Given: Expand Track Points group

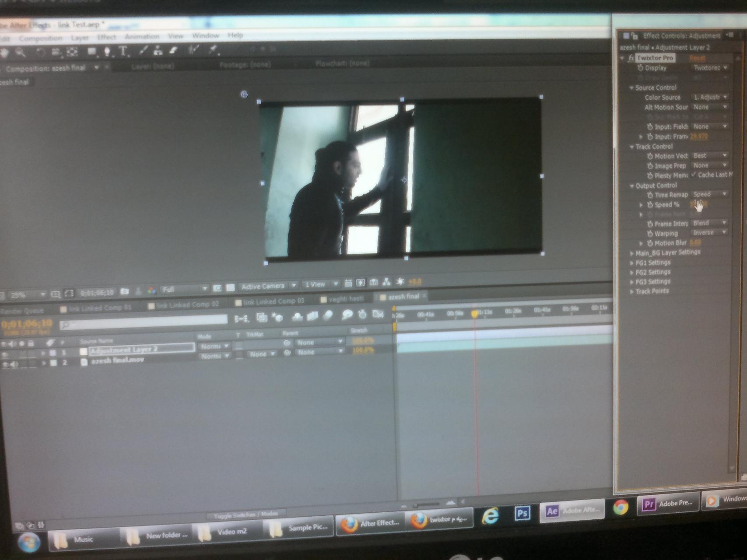Looking at the screenshot, I should tap(631, 291).
